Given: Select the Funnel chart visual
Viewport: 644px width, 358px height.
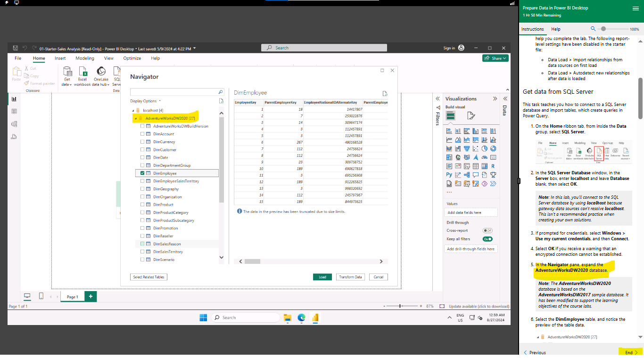Looking at the screenshot, I should 467,148.
